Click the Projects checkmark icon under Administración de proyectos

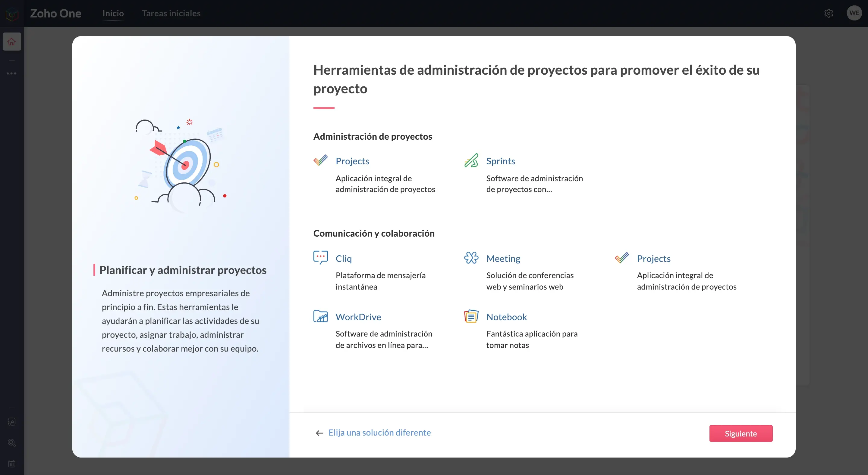coord(320,160)
